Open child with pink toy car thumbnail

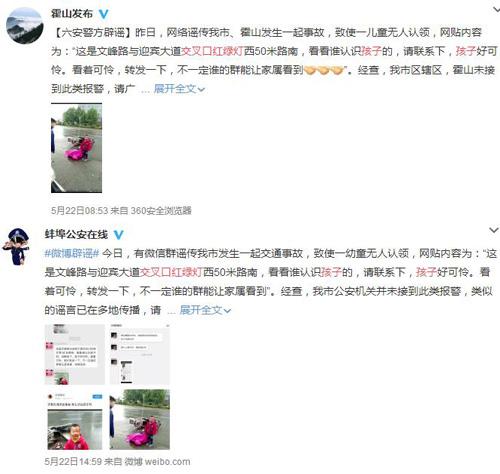tap(140, 420)
